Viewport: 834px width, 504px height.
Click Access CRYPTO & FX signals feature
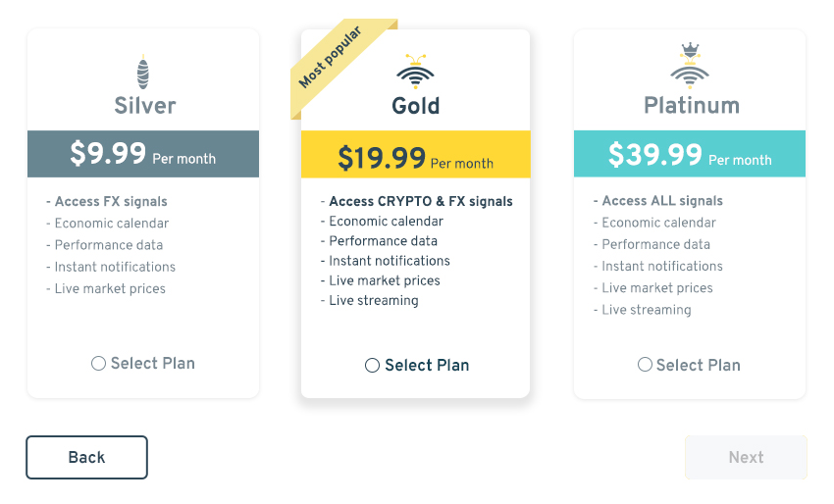point(420,202)
